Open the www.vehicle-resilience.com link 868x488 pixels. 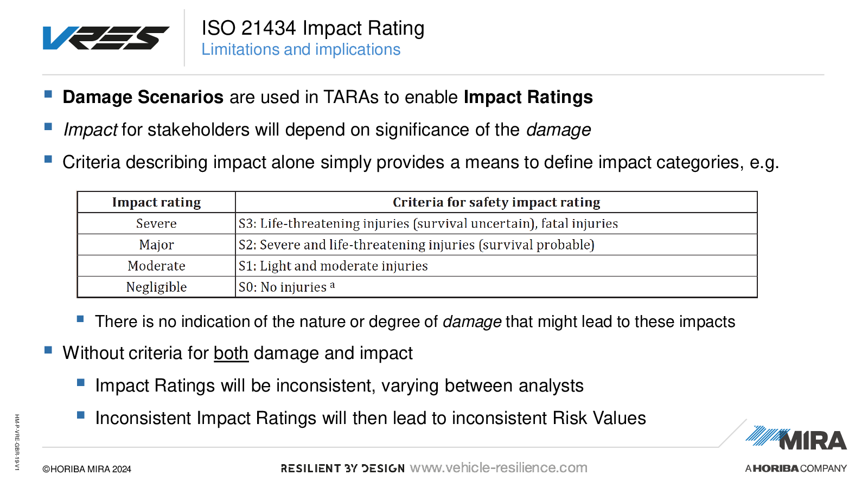click(499, 468)
